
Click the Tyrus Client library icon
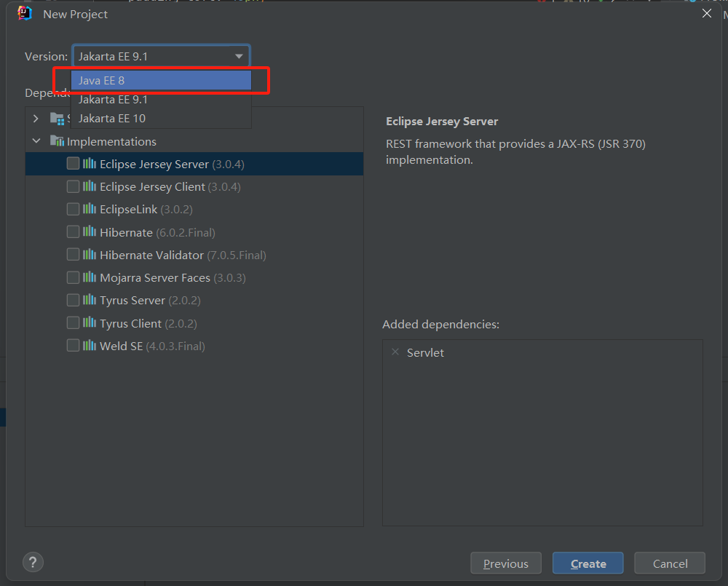point(89,322)
